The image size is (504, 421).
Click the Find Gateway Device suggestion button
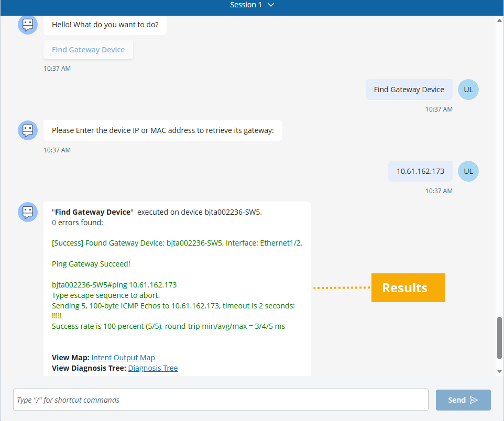[89, 50]
